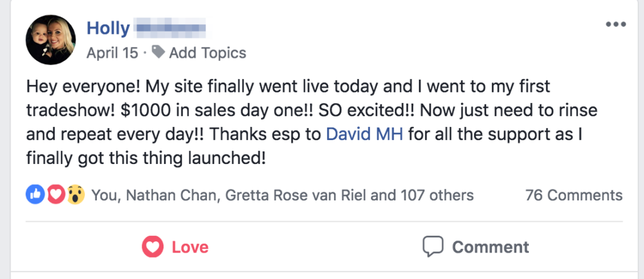
Task: Select Gretta Rose van Riel's name
Action: [x=296, y=195]
